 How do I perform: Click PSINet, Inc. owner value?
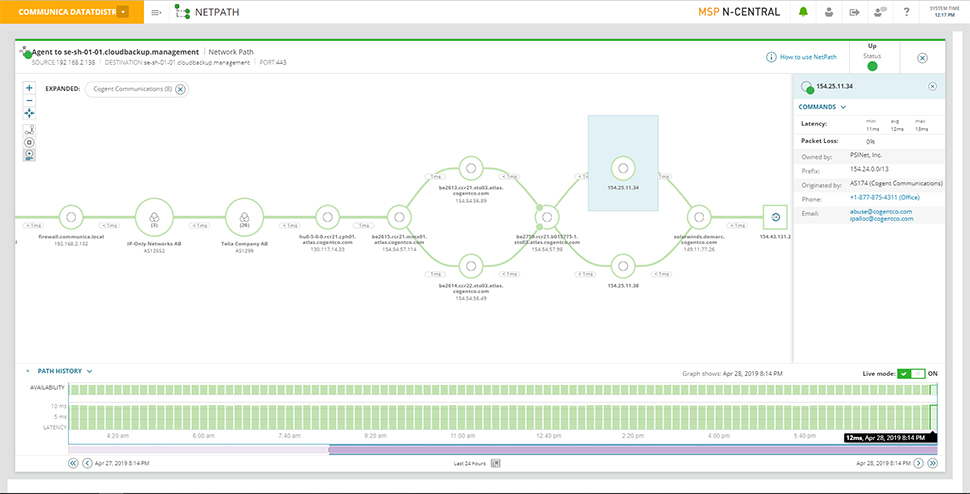[x=867, y=156]
